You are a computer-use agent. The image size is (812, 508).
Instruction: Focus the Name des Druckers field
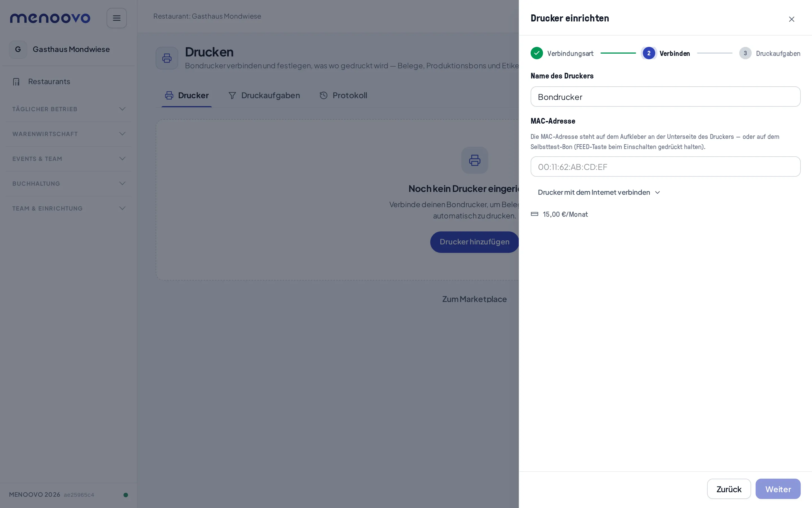click(665, 97)
